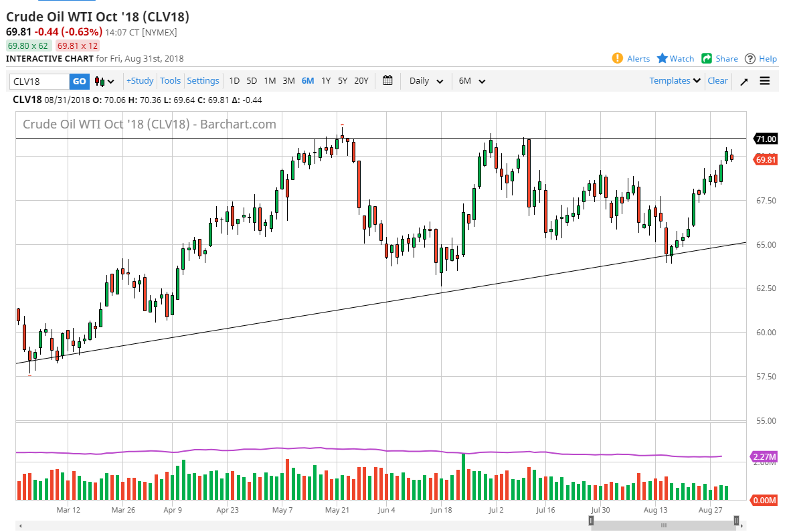Expand the Templates dropdown
The height and width of the screenshot is (532, 791).
pos(675,80)
